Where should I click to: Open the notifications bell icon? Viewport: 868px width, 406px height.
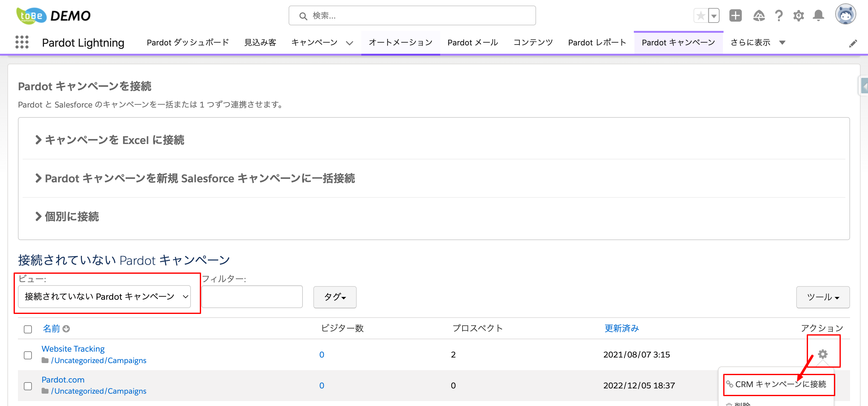[x=818, y=15]
